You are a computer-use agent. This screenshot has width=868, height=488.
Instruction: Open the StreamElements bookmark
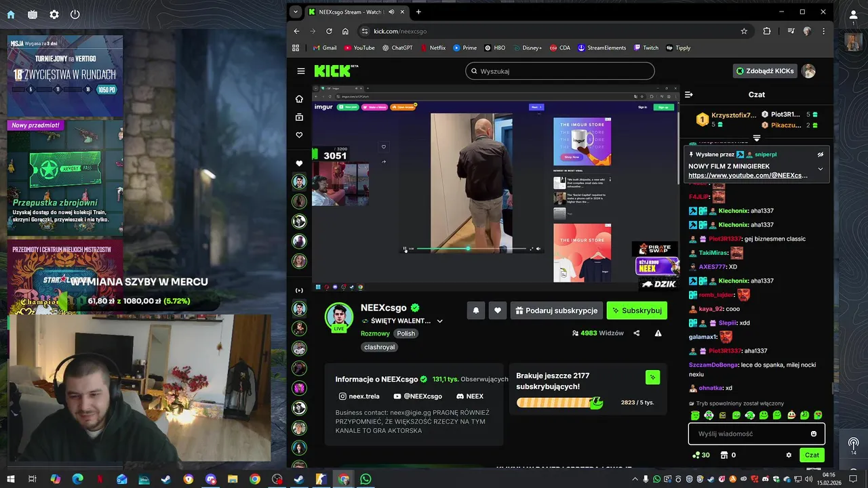point(602,48)
